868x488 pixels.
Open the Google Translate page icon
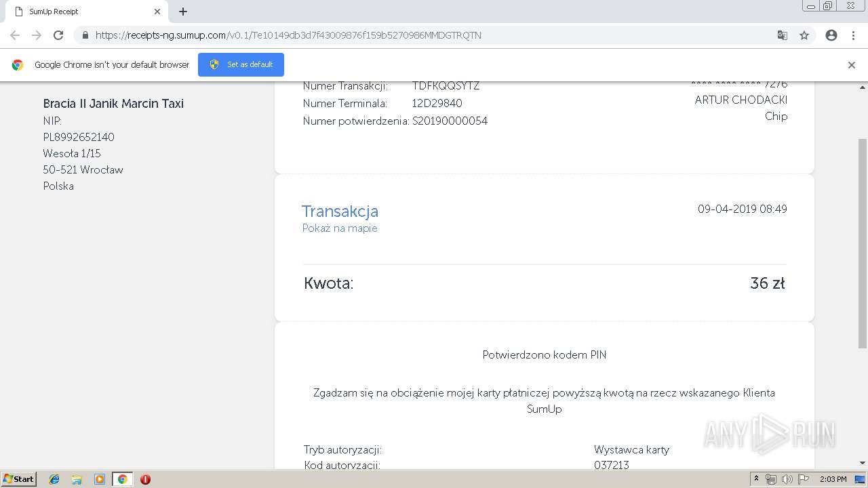tap(783, 35)
